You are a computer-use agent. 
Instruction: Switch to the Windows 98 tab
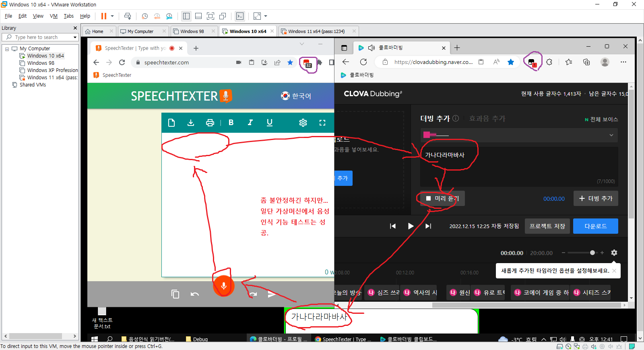tap(192, 31)
